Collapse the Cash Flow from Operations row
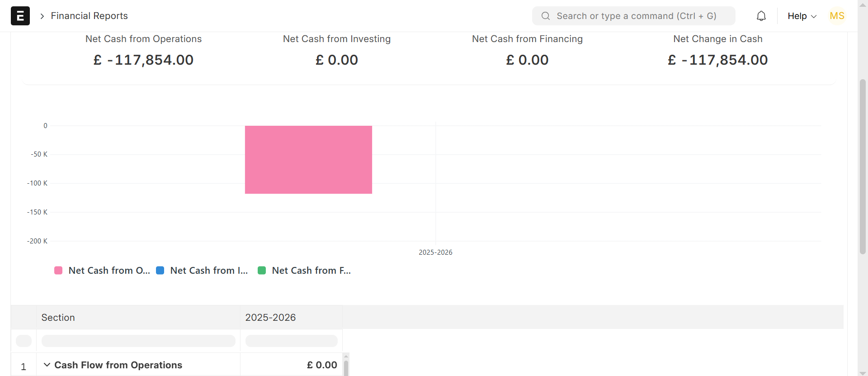The height and width of the screenshot is (376, 868). [x=47, y=365]
